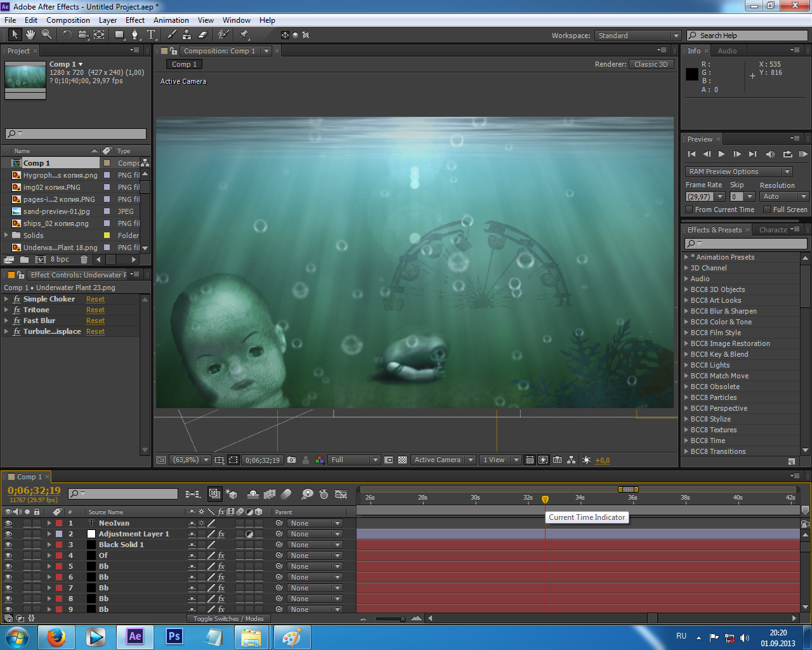Click the Classic 3D renderer button
The width and height of the screenshot is (812, 650).
click(651, 64)
